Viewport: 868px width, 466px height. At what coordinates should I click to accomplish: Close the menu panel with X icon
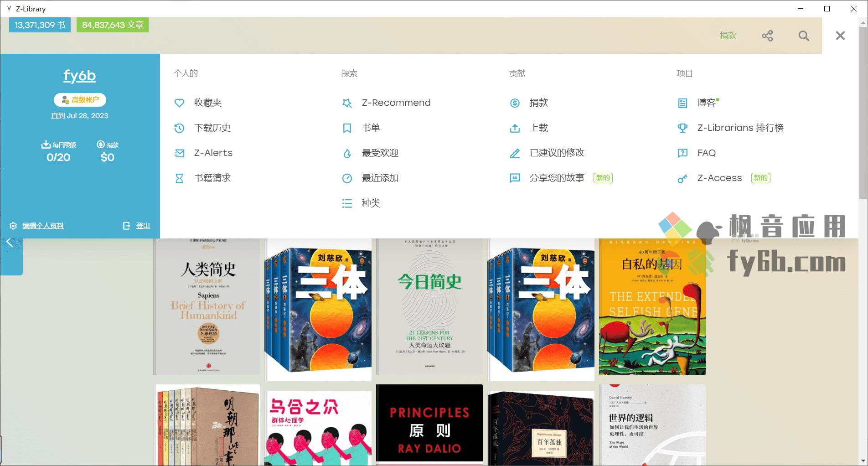click(840, 36)
